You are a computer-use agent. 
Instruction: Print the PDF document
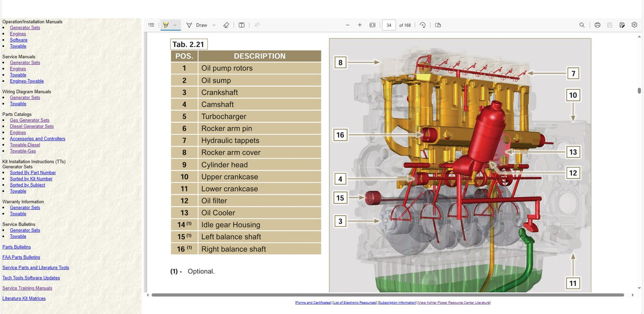[597, 25]
